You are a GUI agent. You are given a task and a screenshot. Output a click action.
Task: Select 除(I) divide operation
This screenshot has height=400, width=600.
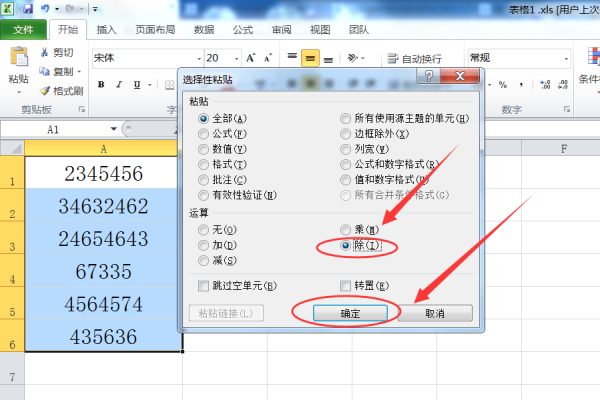coord(360,245)
